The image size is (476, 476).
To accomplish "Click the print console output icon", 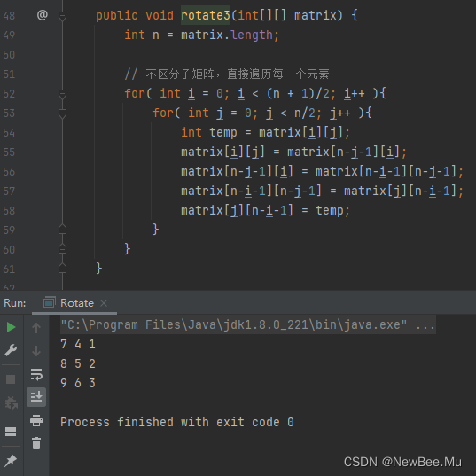I will 36,420.
